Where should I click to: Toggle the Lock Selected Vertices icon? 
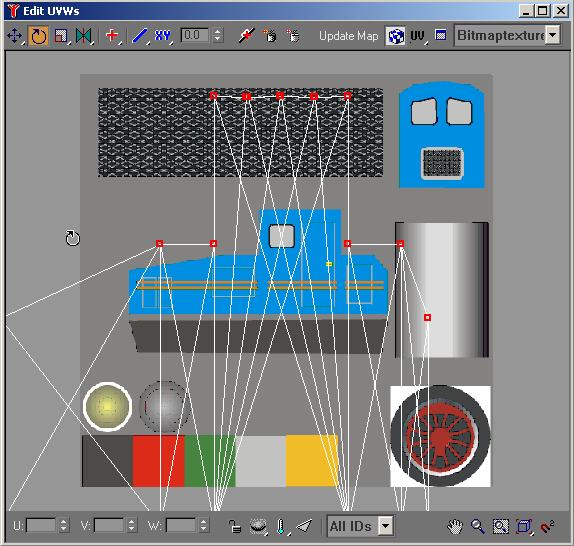point(235,526)
